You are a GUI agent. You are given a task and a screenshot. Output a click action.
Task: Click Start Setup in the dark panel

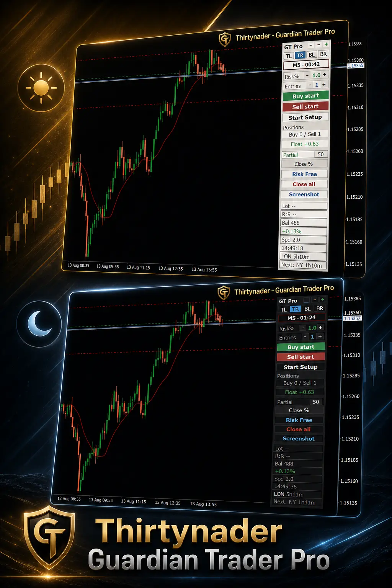tap(301, 367)
